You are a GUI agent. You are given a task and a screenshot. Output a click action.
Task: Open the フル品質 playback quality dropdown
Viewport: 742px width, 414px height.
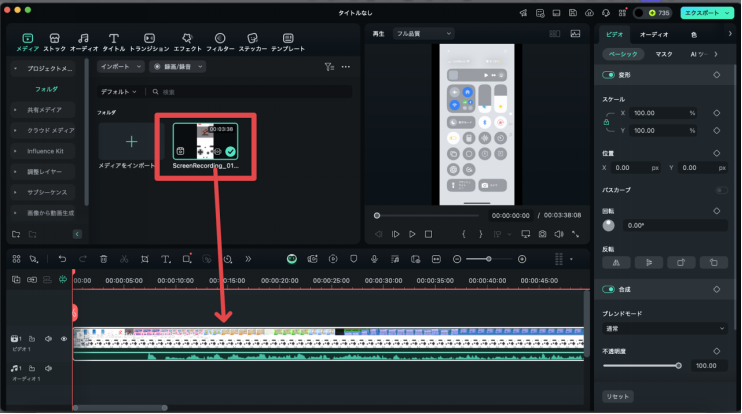coord(423,34)
